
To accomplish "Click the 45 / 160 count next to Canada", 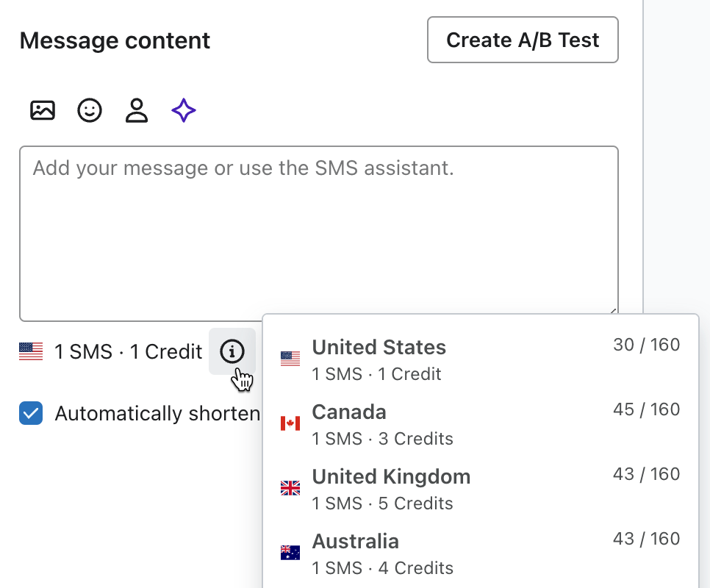I will [x=646, y=409].
